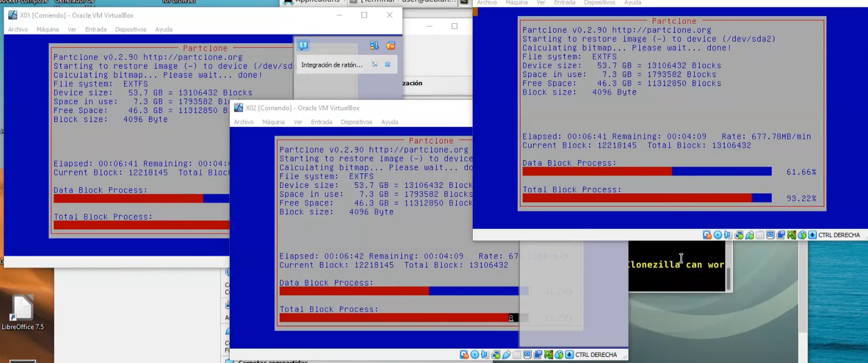Click shared folders icon in X02 status bar
868x363 pixels.
(x=516, y=355)
